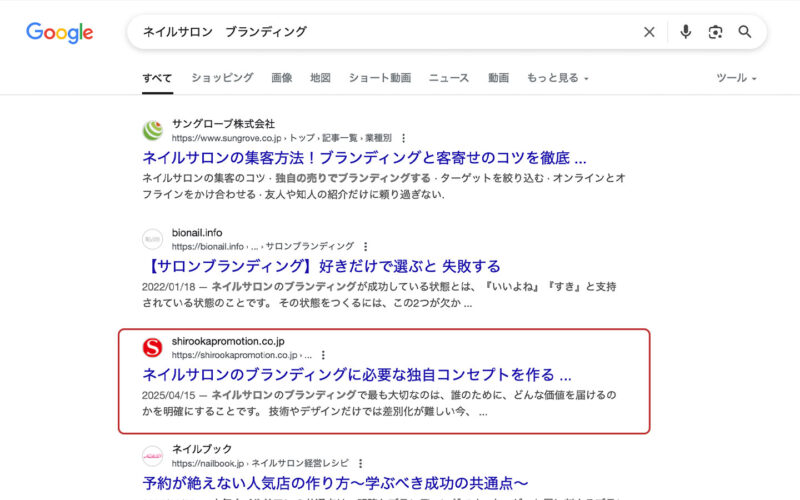
Task: Open ネイルサロンのブランディングに必要な独自コンセプト result
Action: coord(357,374)
